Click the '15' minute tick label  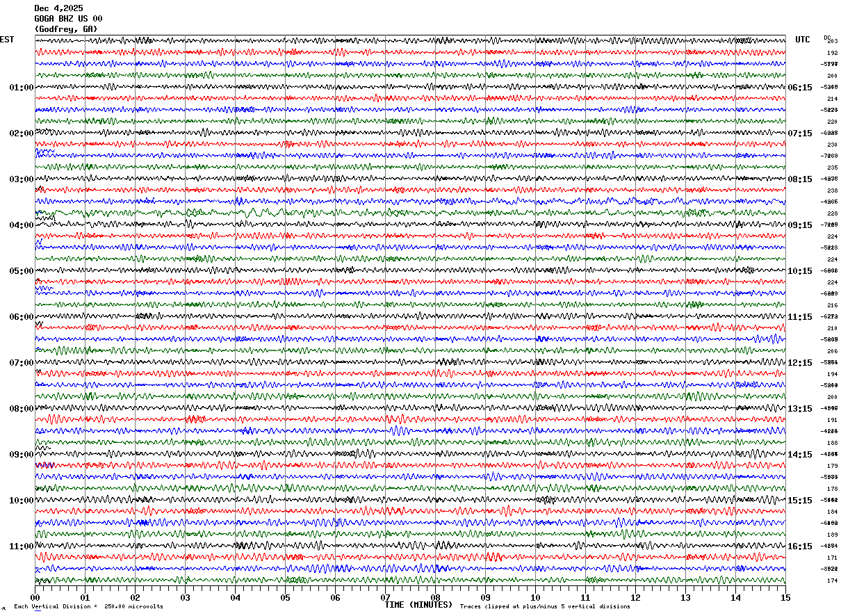click(785, 597)
